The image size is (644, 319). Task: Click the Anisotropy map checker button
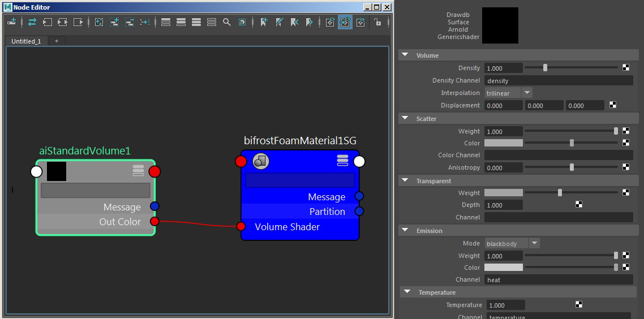[625, 167]
